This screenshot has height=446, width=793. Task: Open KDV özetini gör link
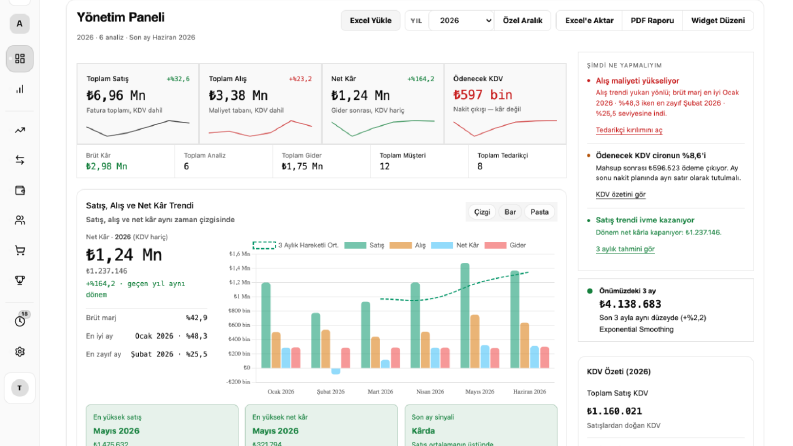[621, 194]
